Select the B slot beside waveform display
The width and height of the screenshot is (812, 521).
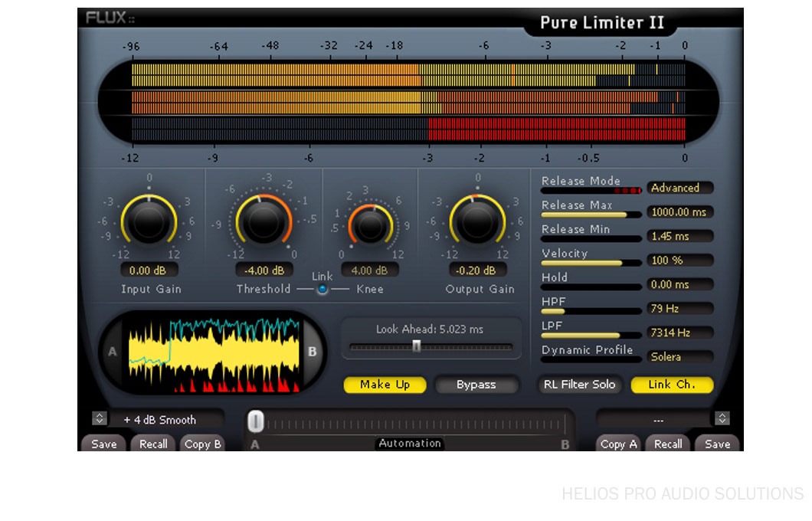coord(313,352)
